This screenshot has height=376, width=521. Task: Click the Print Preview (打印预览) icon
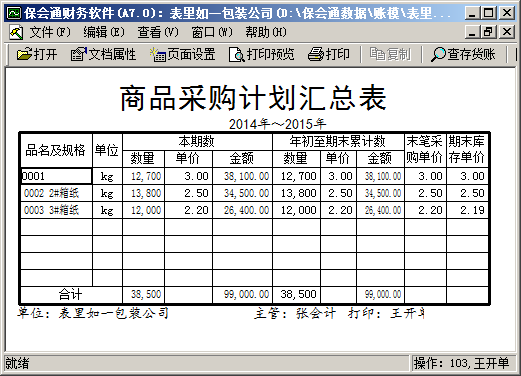(x=237, y=54)
